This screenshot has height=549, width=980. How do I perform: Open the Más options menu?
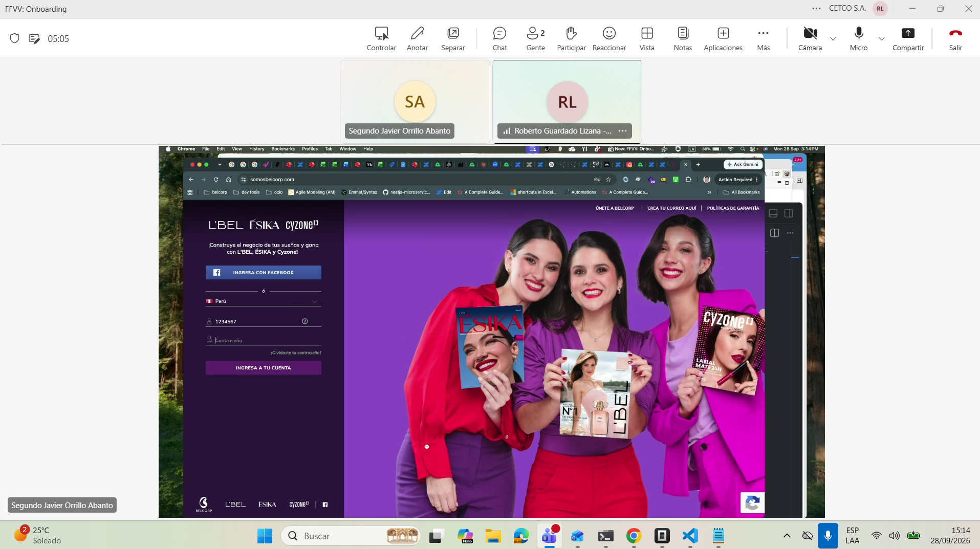[763, 39]
